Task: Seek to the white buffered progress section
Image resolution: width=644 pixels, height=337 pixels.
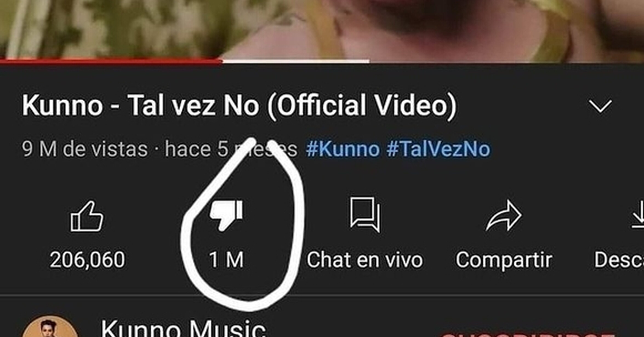Action: click(x=296, y=61)
